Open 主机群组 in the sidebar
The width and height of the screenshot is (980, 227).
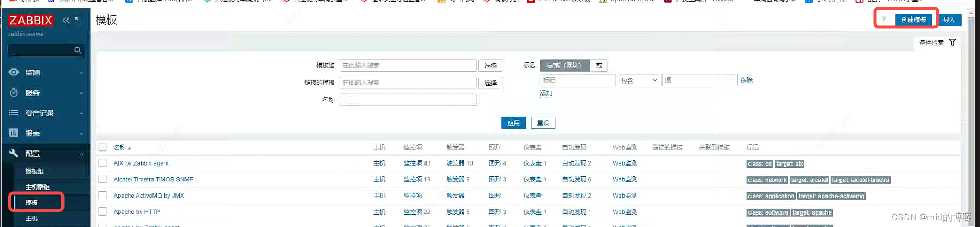(x=38, y=187)
